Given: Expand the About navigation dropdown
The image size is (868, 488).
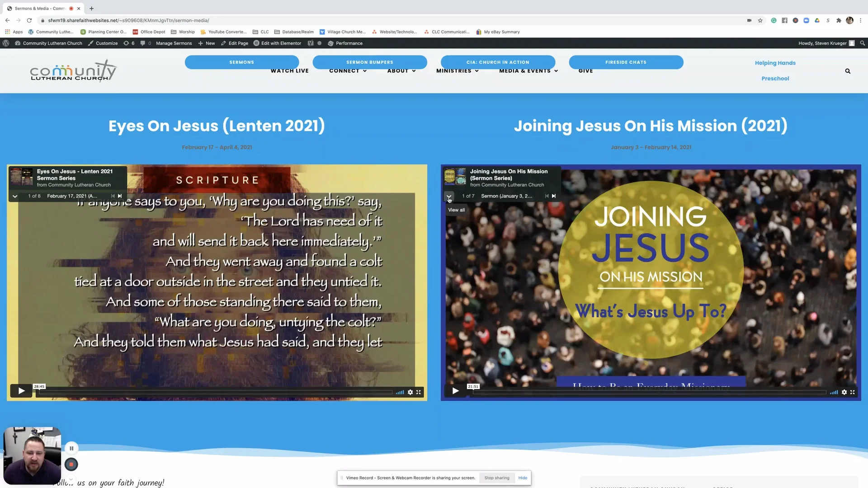Looking at the screenshot, I should (x=401, y=71).
